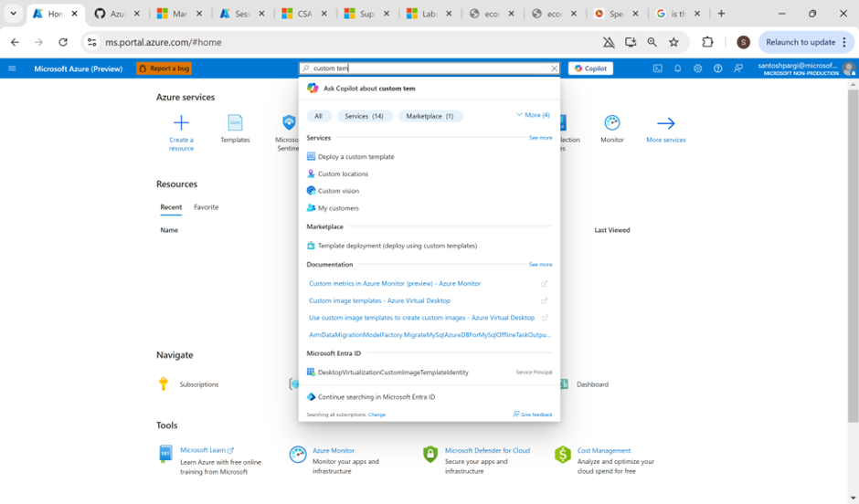This screenshot has width=859, height=504.
Task: Open the feedback icon in Azure header
Action: point(738,68)
